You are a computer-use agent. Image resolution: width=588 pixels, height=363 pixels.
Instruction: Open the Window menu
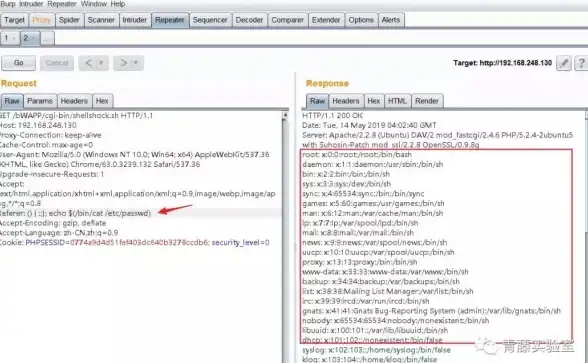coord(94,4)
